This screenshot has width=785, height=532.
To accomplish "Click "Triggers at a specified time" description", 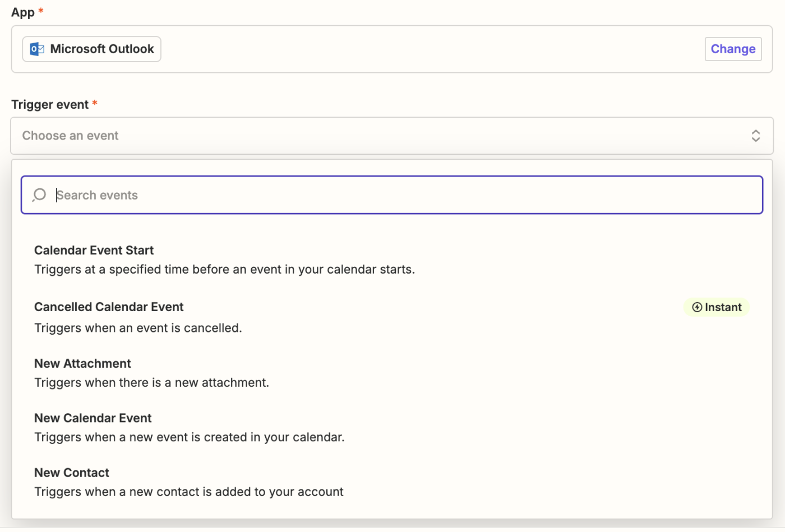I will click(x=224, y=270).
